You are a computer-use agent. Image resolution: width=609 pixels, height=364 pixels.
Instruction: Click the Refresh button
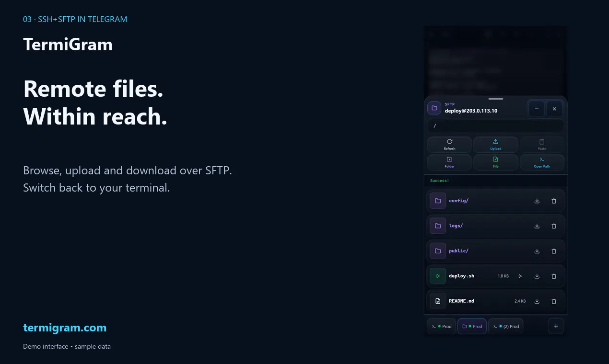449,145
